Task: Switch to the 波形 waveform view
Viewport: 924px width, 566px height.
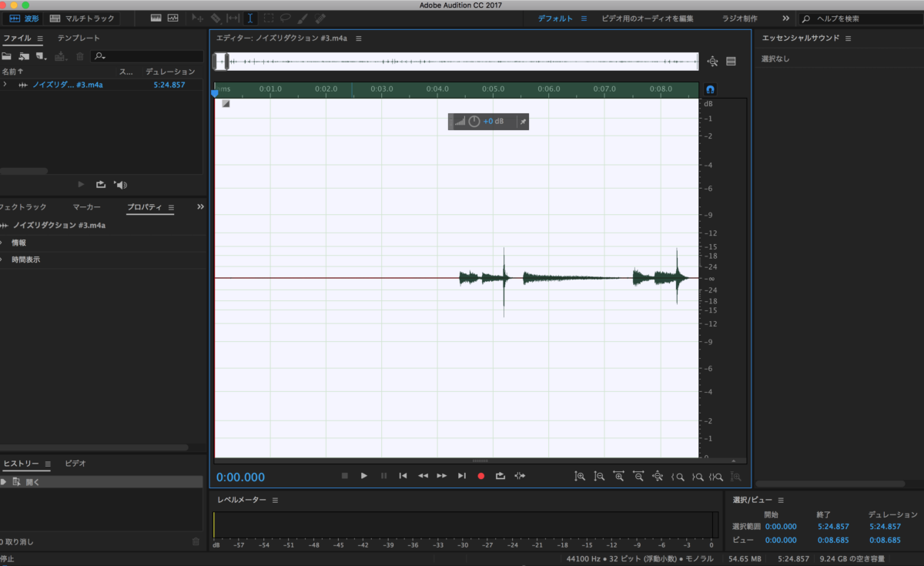Action: coord(24,18)
